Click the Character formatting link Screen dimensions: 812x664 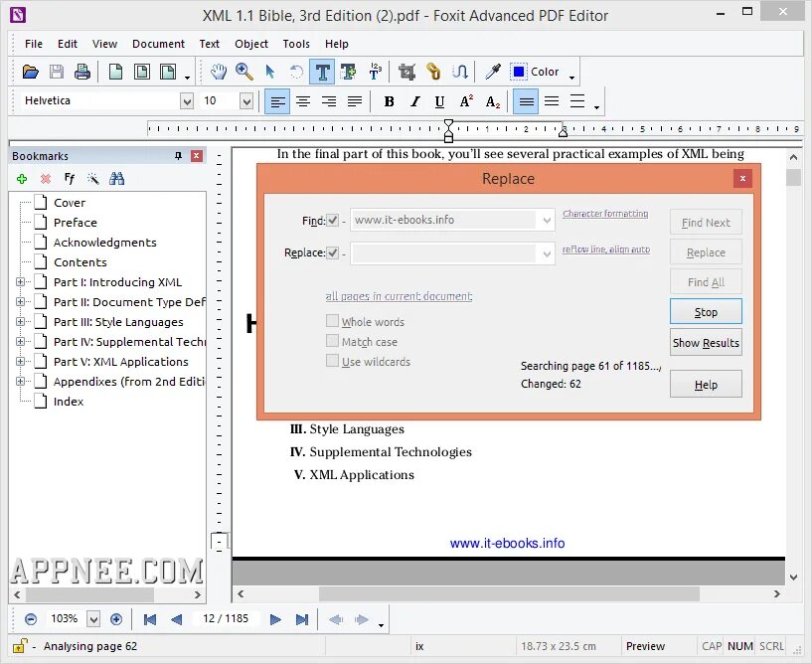coord(605,214)
